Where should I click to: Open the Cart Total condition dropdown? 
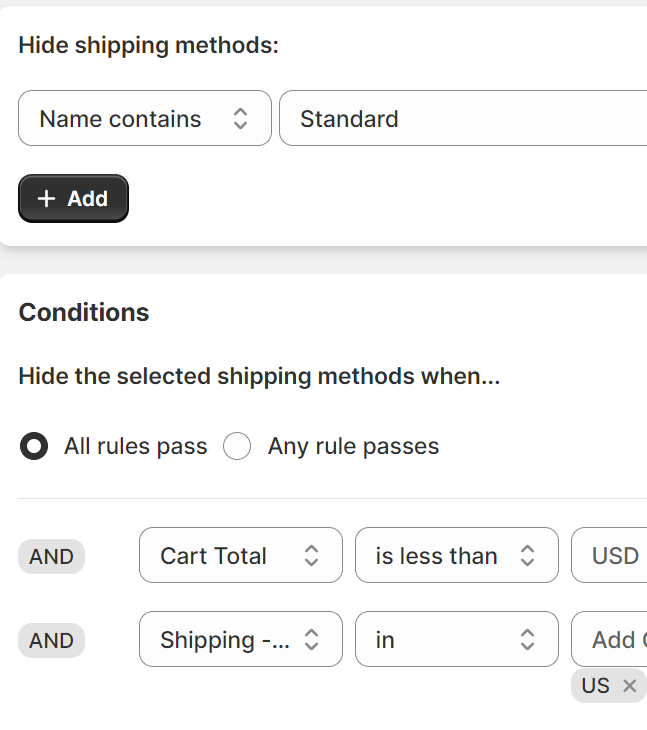click(x=240, y=556)
